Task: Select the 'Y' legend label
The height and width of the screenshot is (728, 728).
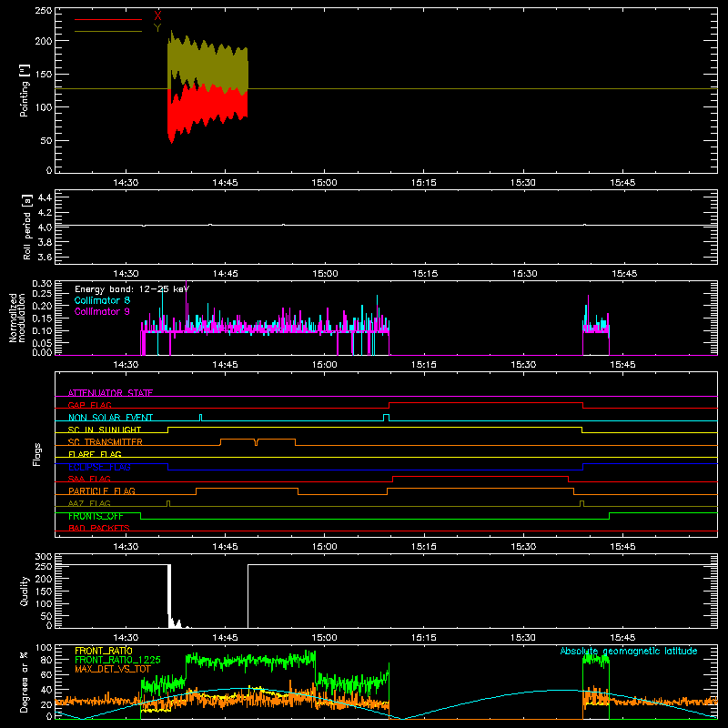Action: 157,28
